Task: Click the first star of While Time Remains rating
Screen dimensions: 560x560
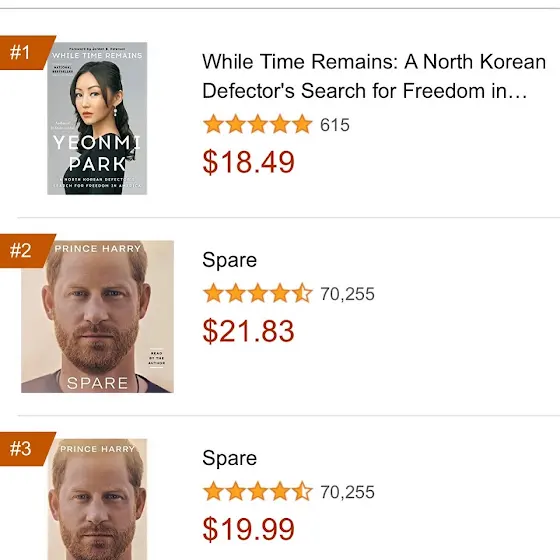Action: pos(214,124)
